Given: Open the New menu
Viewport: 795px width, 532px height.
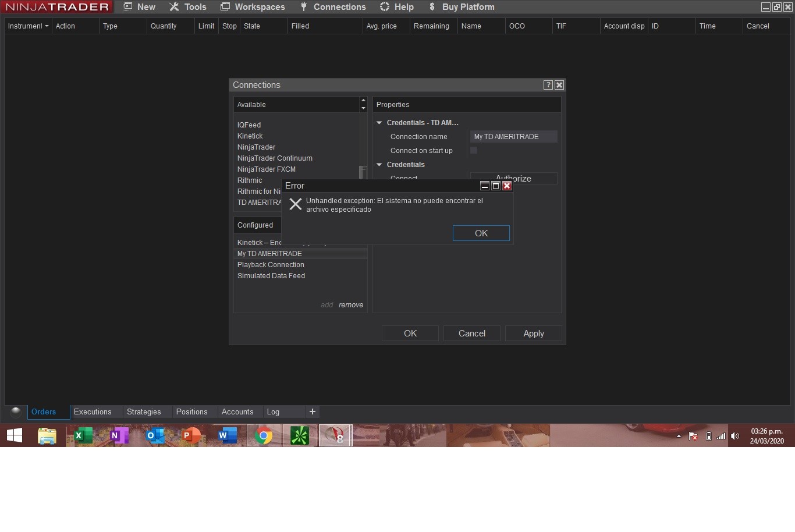Looking at the screenshot, I should point(140,7).
